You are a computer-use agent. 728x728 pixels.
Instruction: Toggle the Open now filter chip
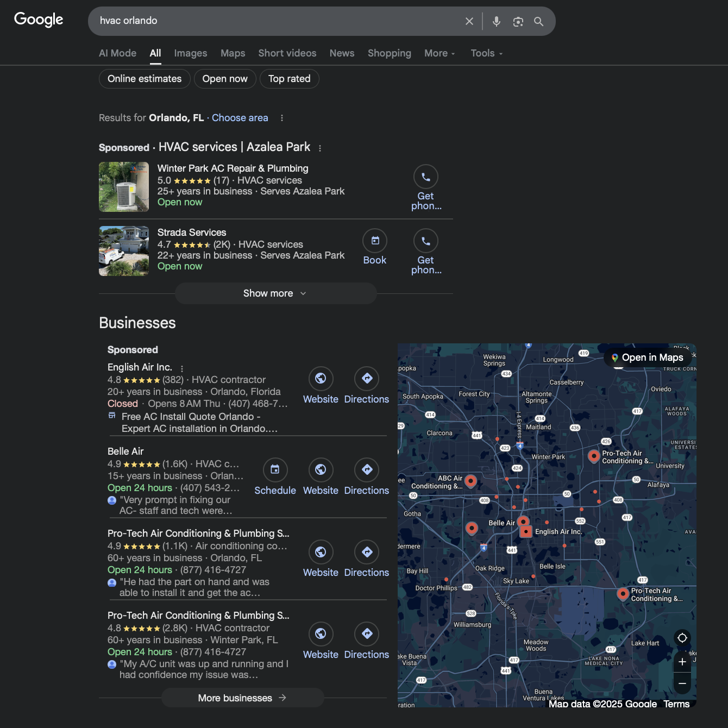click(x=225, y=79)
